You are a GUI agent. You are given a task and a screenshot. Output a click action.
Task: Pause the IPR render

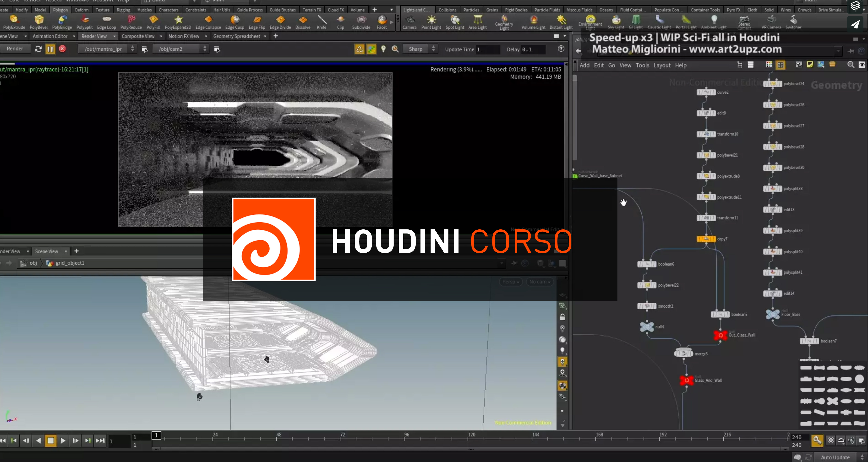(x=50, y=49)
